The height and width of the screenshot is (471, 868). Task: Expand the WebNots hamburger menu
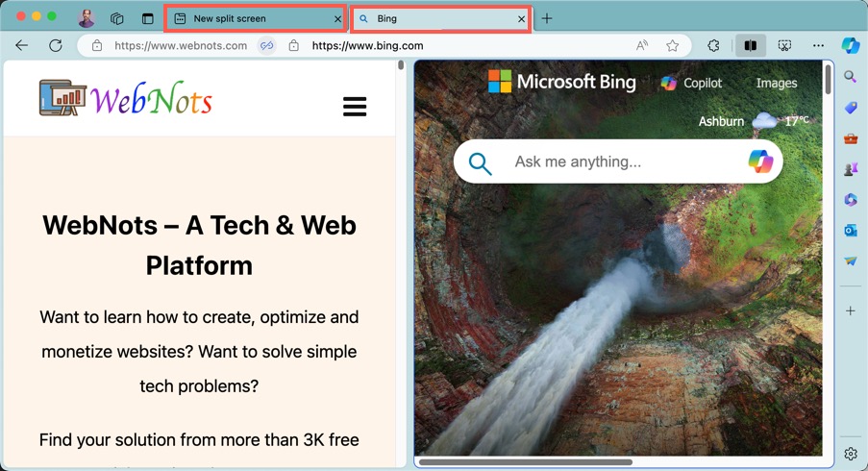(355, 106)
